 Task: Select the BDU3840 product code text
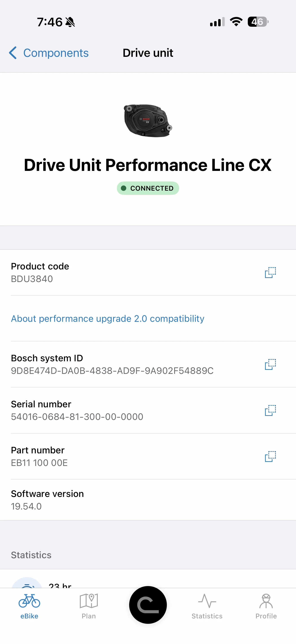click(32, 279)
